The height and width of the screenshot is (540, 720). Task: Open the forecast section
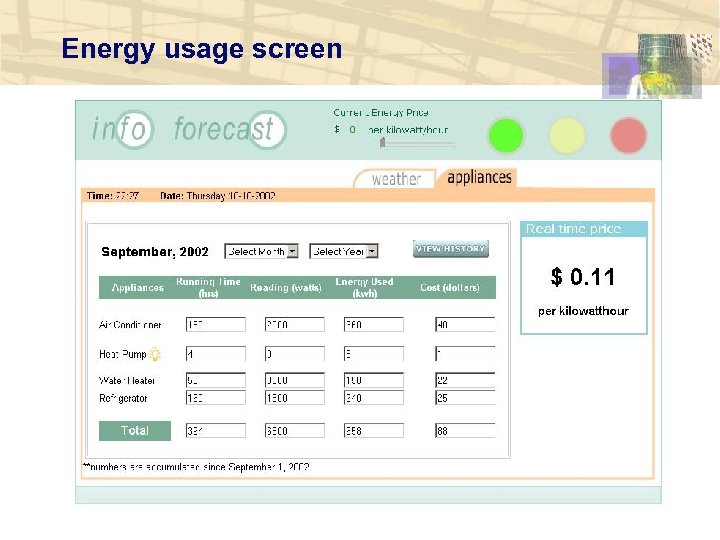(230, 129)
